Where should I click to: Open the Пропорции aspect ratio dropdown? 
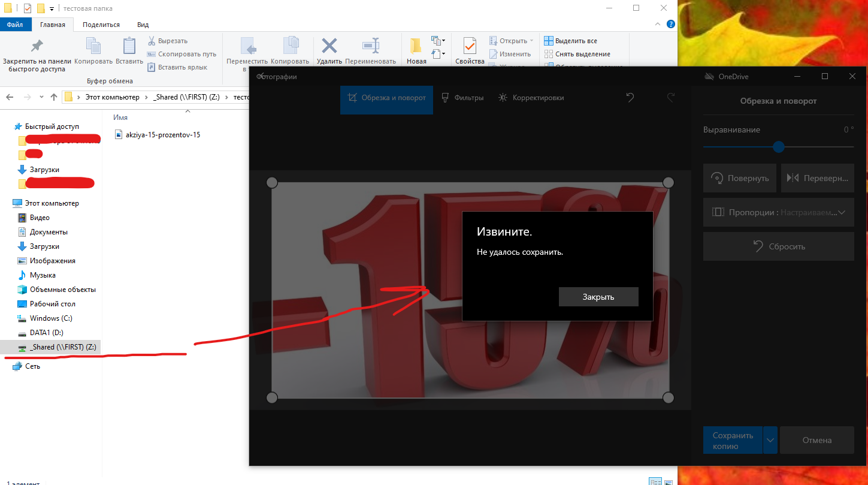pos(778,212)
